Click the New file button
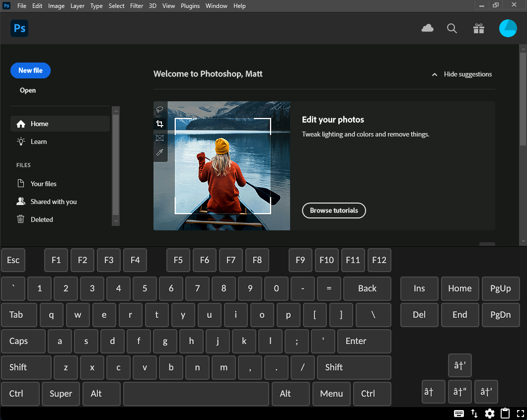Image resolution: width=527 pixels, height=420 pixels. pyautogui.click(x=30, y=70)
